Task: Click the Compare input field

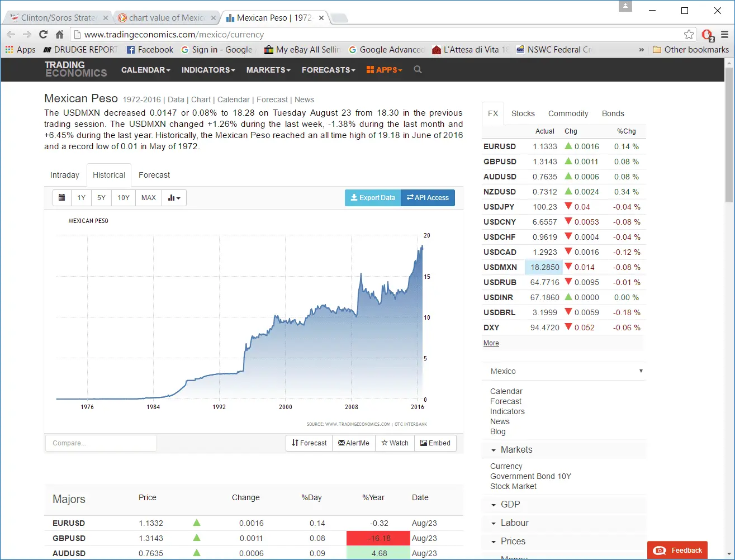Action: (101, 443)
